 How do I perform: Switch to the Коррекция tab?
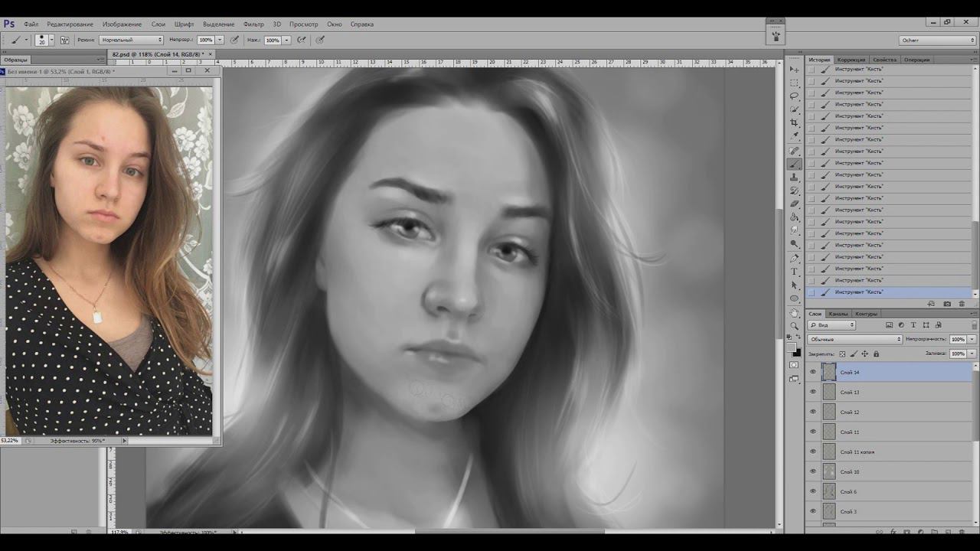coord(851,60)
